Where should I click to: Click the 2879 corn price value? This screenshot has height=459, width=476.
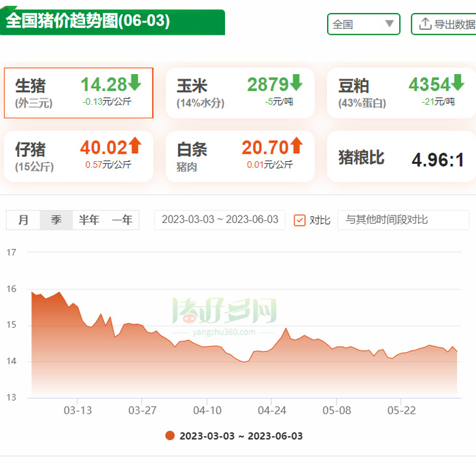pos(268,84)
